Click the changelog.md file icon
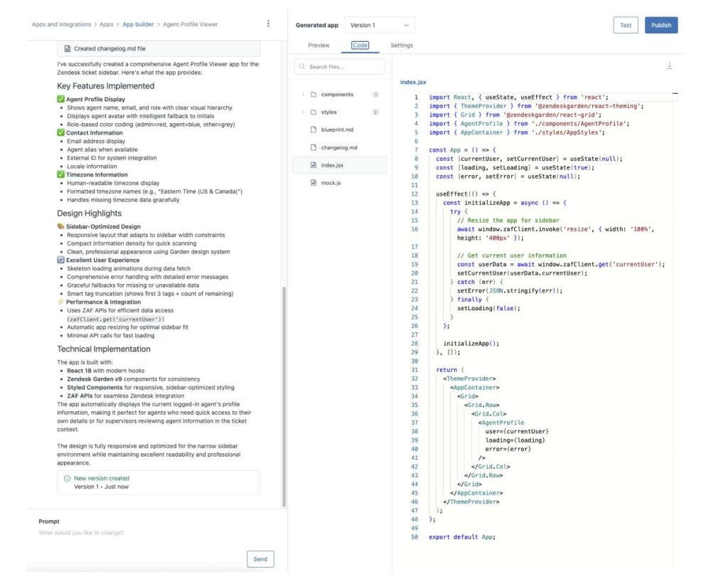The height and width of the screenshot is (582, 728). (x=314, y=147)
